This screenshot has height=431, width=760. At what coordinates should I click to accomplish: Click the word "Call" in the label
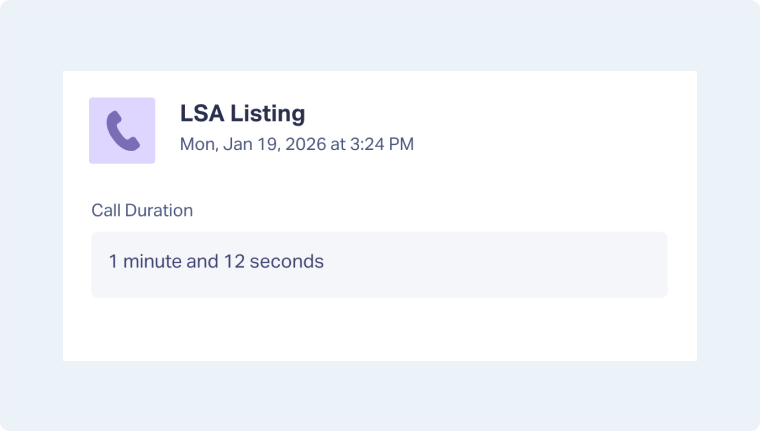coord(106,210)
